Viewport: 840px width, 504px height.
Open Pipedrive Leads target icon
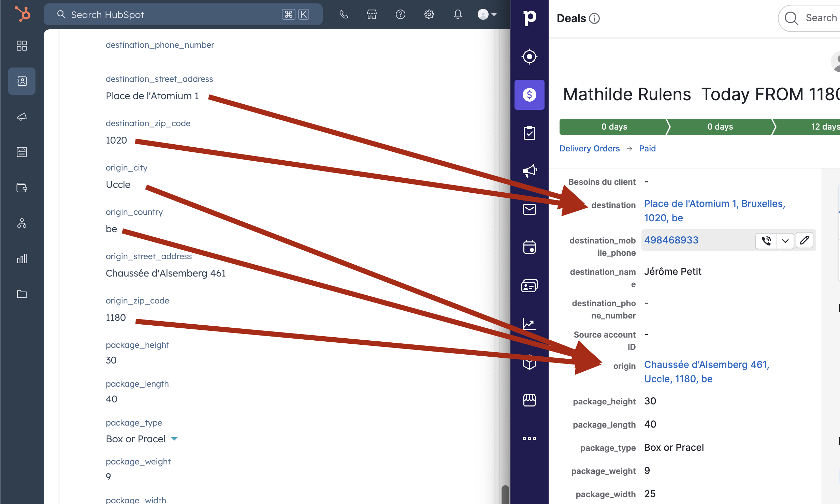pos(529,57)
